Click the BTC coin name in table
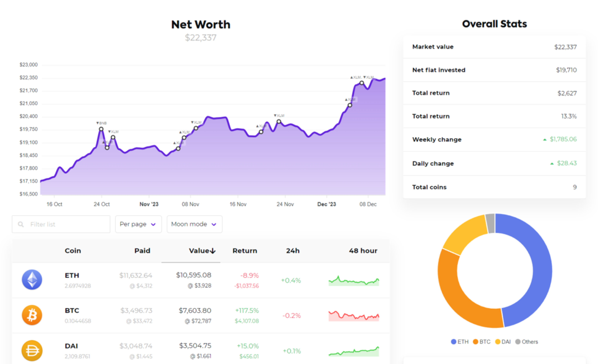Image resolution: width=598 pixels, height=364 pixels. click(72, 311)
